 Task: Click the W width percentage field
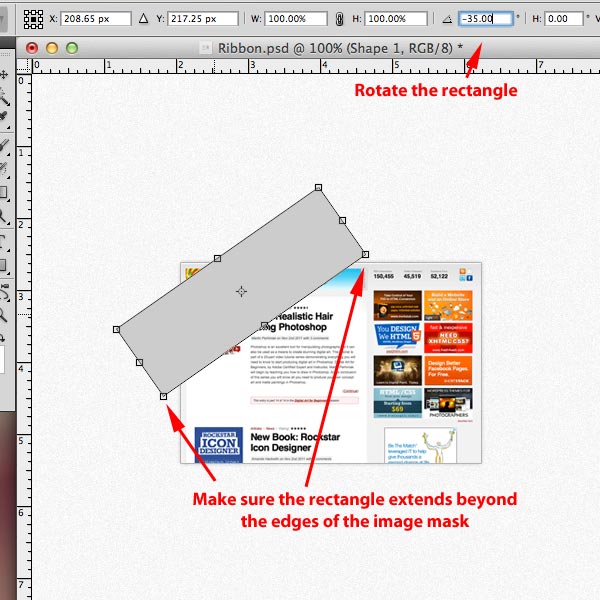click(296, 18)
